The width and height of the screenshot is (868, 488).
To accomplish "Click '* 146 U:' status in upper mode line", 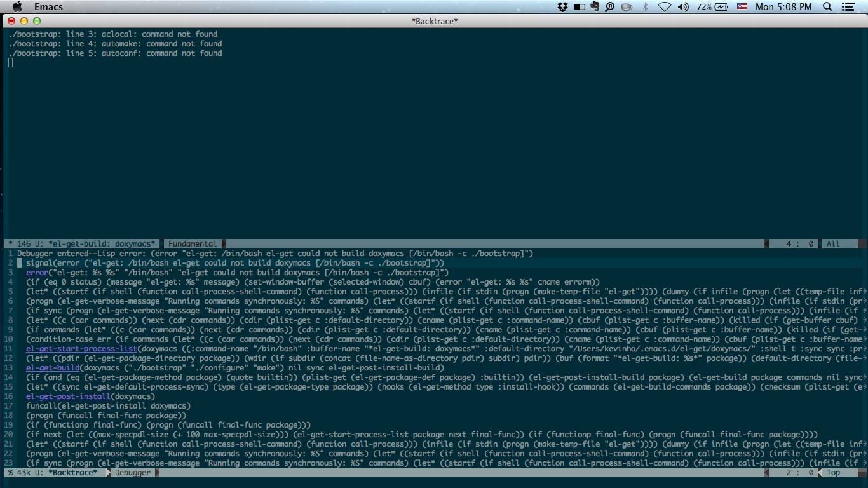I will [x=26, y=243].
